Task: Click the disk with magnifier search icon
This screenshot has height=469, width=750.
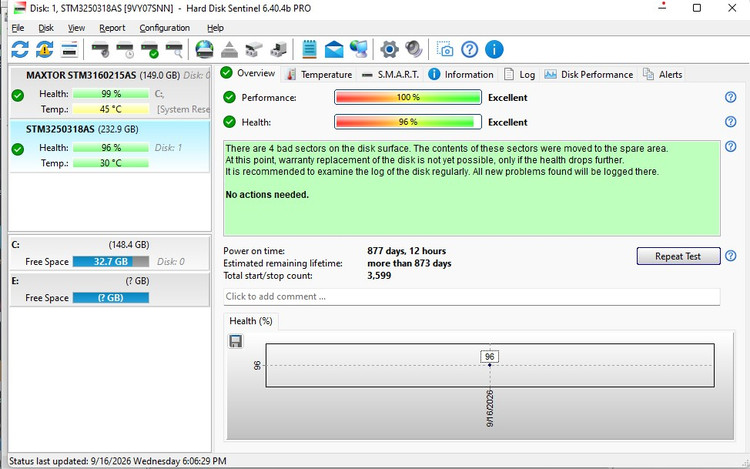Action: click(174, 49)
